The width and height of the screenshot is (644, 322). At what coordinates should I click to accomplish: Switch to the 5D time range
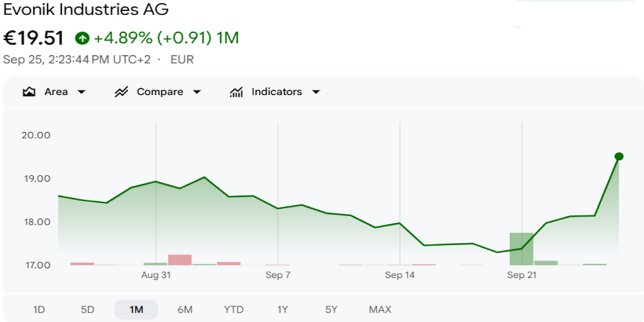click(87, 309)
